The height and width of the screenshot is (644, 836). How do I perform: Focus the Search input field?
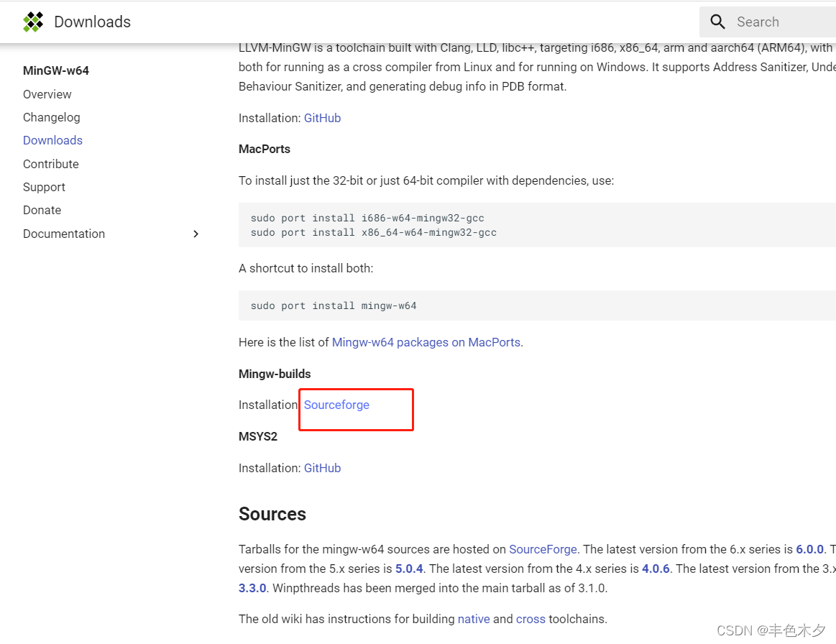[768, 22]
